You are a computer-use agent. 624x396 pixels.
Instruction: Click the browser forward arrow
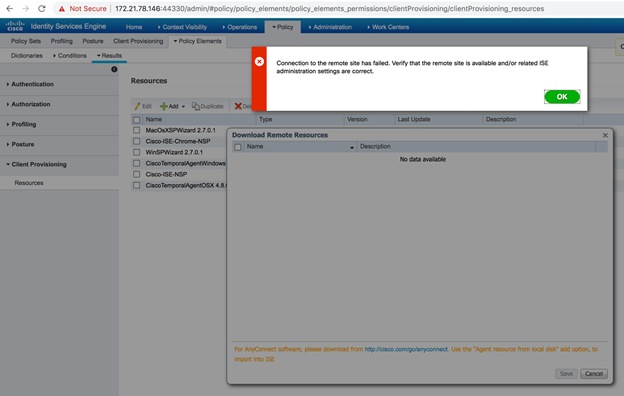(25, 8)
